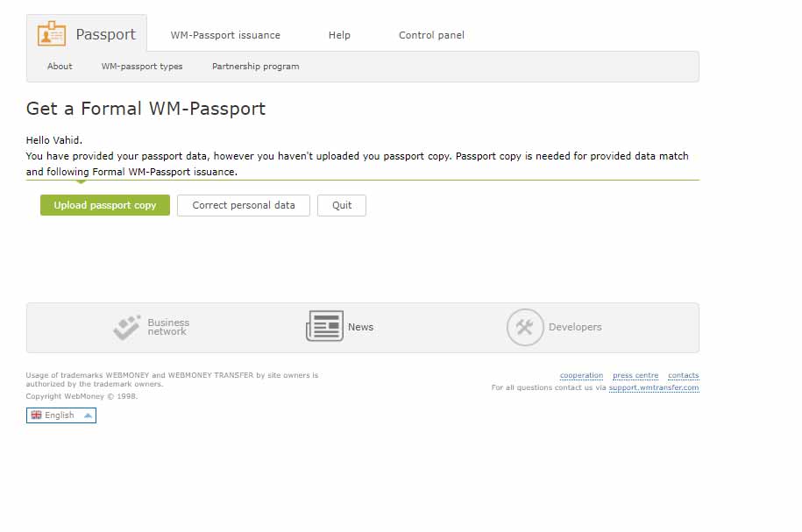Open the WM-Passport issuance menu
This screenshot has width=802, height=532.
click(x=225, y=35)
